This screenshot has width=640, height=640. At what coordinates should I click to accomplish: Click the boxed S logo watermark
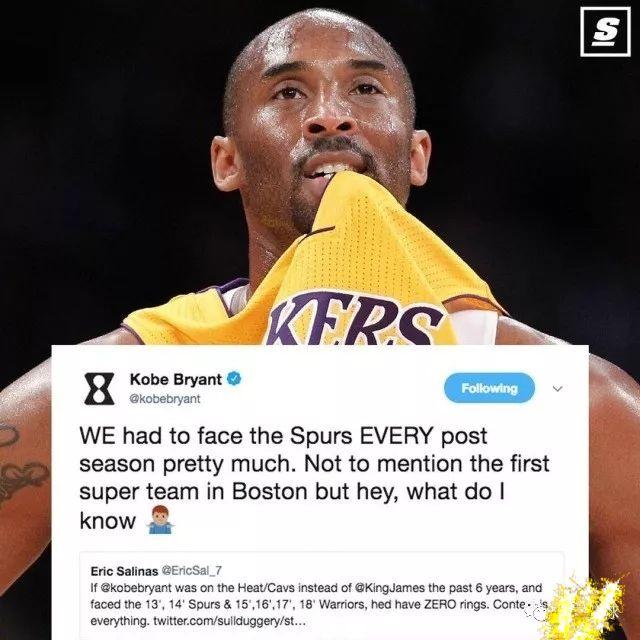click(605, 31)
